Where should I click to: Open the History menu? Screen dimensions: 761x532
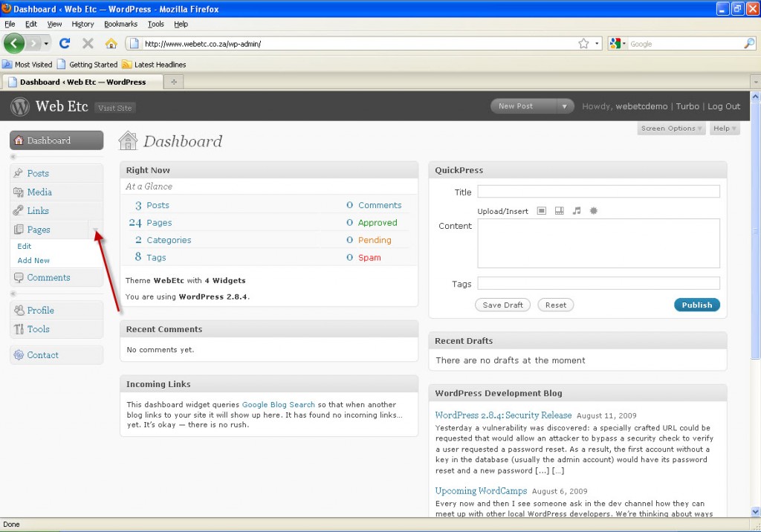(x=82, y=24)
